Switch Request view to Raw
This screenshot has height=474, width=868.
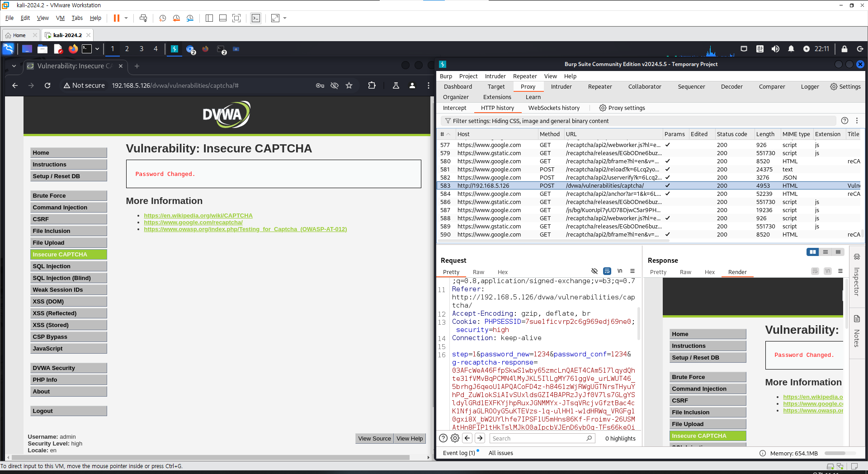click(x=478, y=272)
